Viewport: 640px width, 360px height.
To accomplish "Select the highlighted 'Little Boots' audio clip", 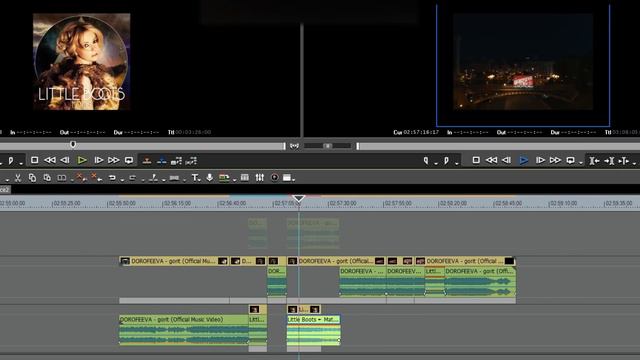I will click(313, 330).
